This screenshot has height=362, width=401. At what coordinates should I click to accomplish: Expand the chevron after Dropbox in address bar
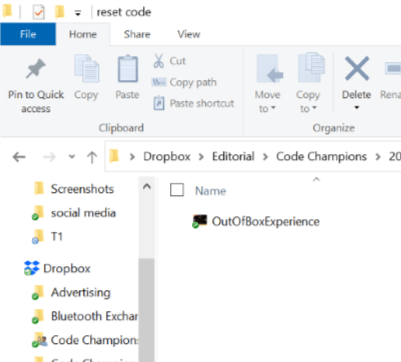(201, 157)
